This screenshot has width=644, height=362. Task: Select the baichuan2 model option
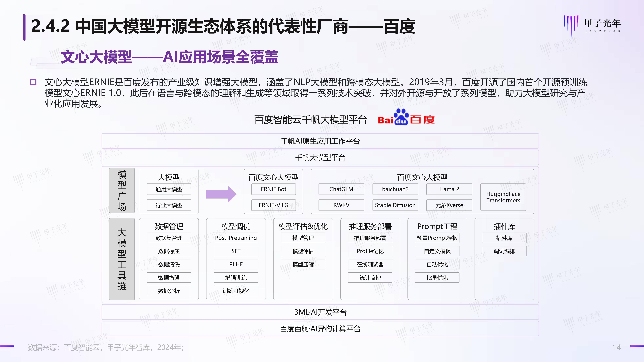[x=395, y=189]
